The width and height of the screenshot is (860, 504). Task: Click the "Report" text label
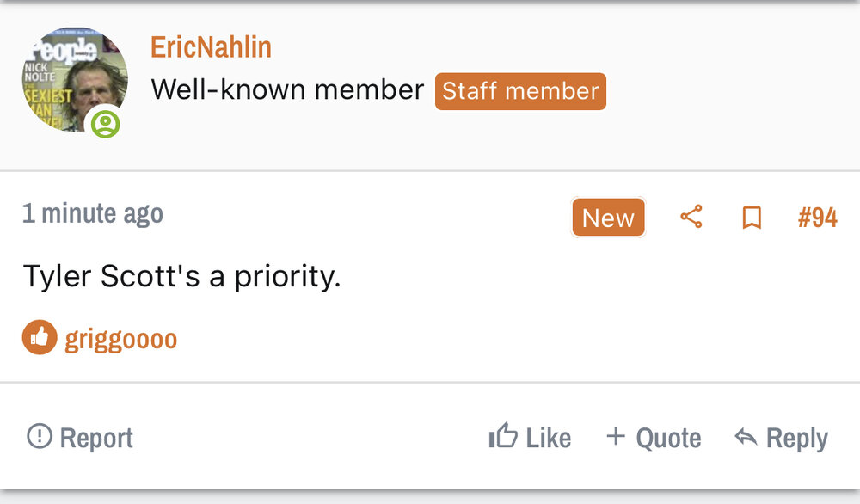click(96, 438)
